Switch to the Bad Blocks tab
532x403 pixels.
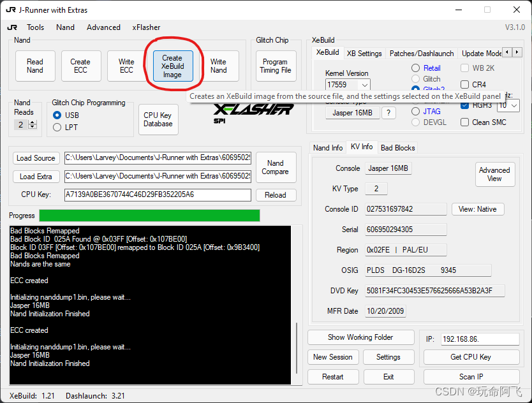pos(397,148)
